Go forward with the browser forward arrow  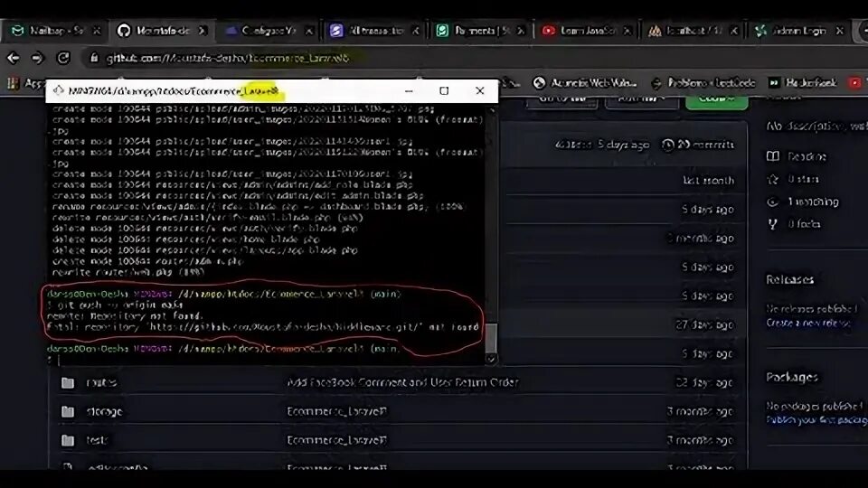point(38,58)
